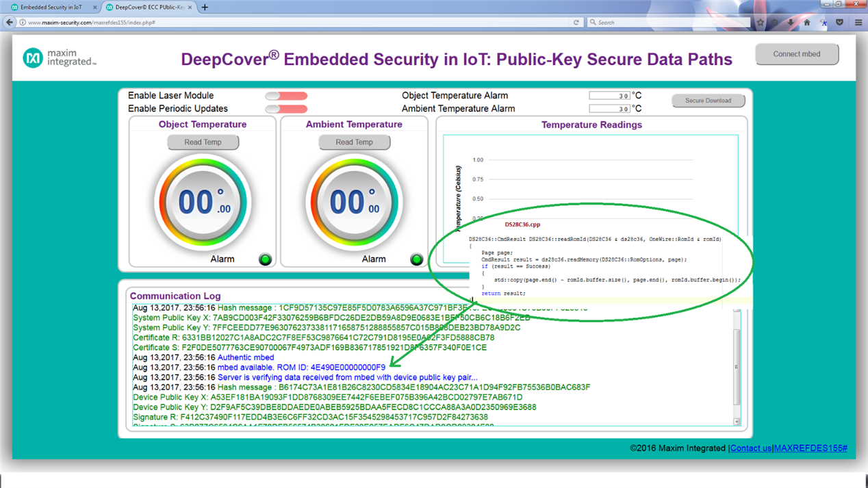This screenshot has height=488, width=868.
Task: Focus the browser address bar URL
Action: (294, 23)
